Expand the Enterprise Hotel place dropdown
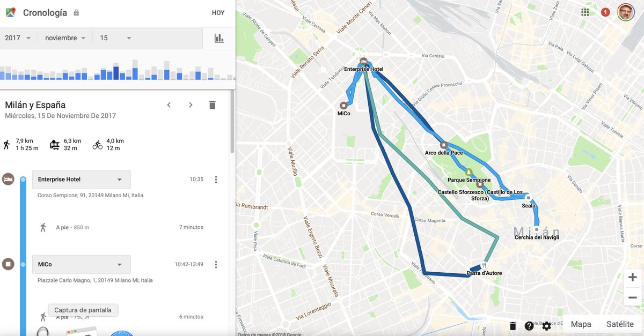This screenshot has height=336, width=644. (82, 180)
